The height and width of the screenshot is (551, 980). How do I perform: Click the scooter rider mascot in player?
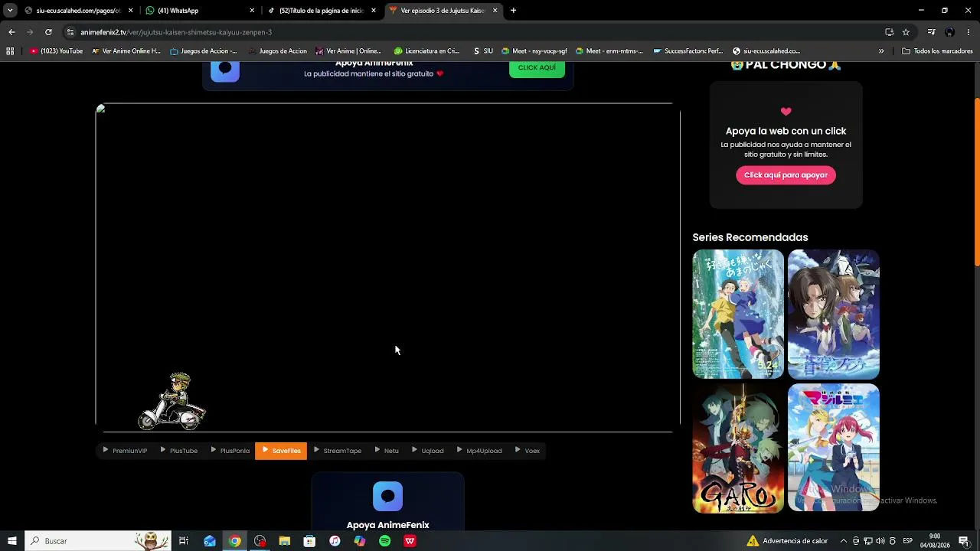click(172, 402)
